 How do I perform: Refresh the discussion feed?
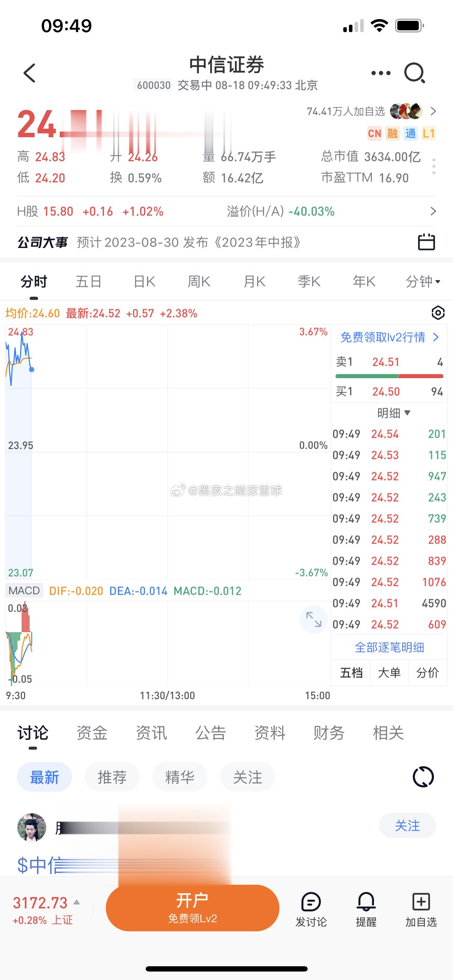pos(423,777)
